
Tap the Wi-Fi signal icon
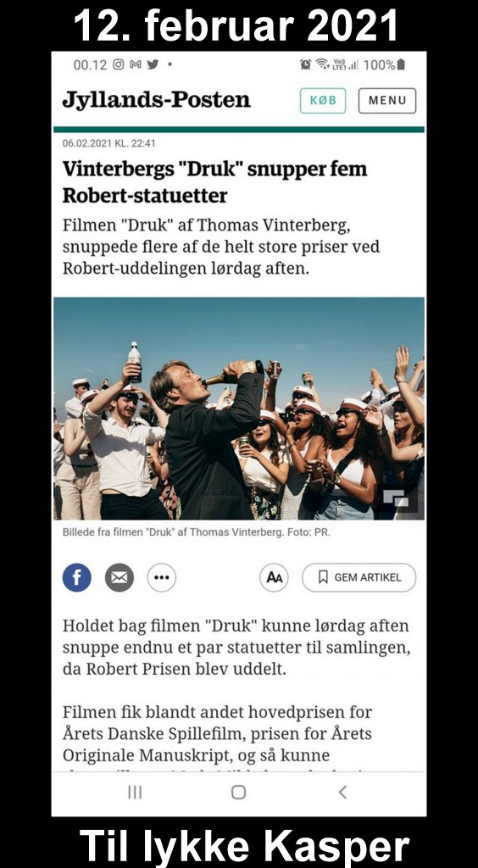(322, 64)
